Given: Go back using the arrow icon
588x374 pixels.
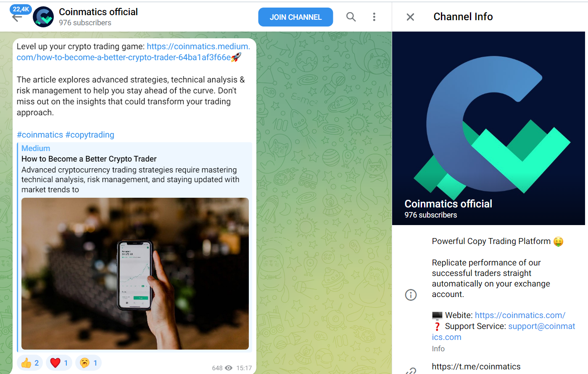Looking at the screenshot, I should click(17, 18).
